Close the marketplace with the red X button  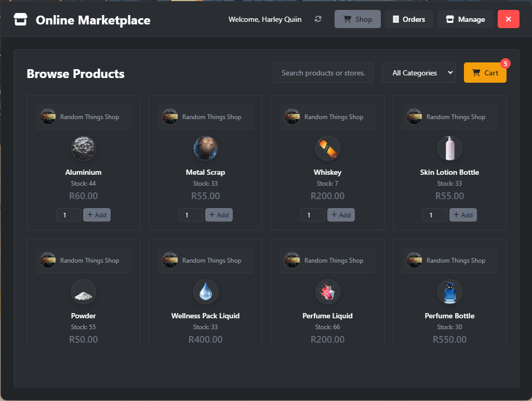[508, 19]
